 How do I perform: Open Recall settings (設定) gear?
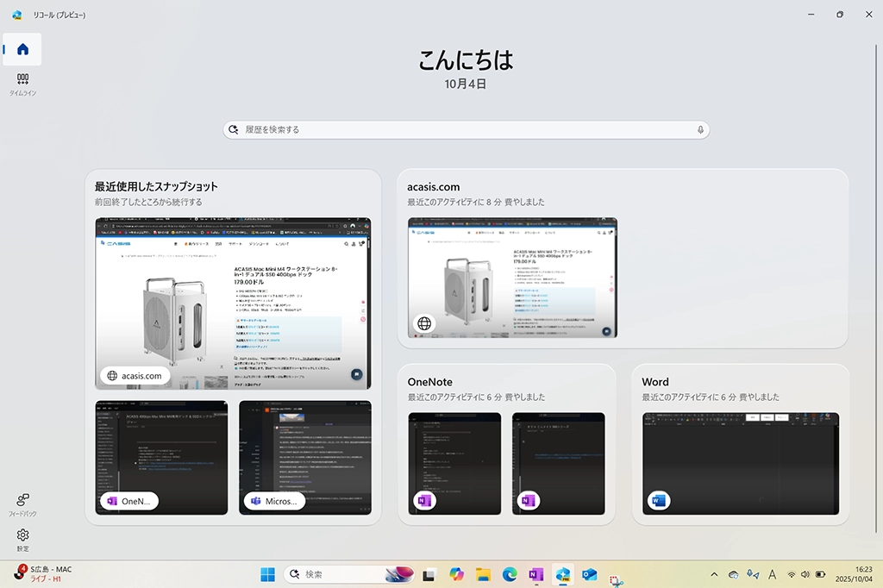pyautogui.click(x=22, y=540)
